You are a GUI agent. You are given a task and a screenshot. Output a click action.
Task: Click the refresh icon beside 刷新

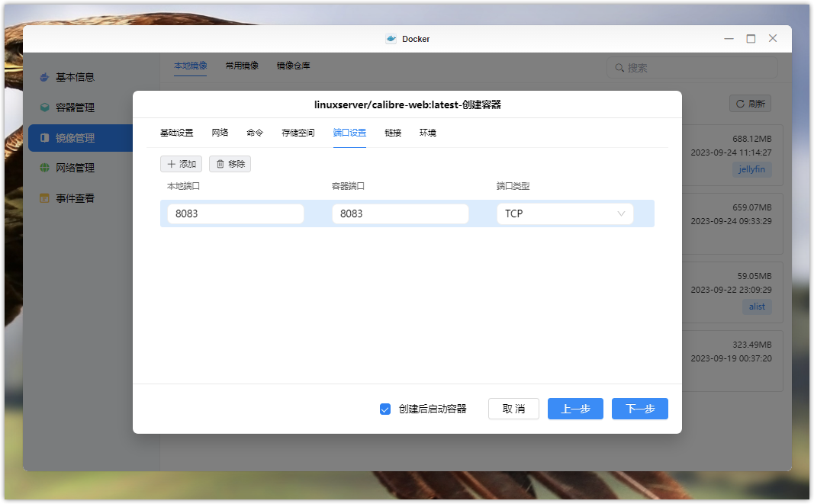click(740, 104)
